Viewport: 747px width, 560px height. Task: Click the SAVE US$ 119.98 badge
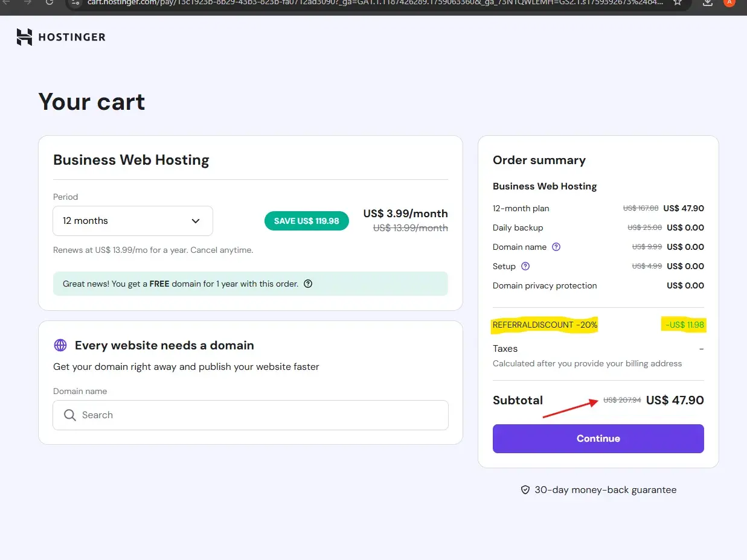[x=306, y=221]
